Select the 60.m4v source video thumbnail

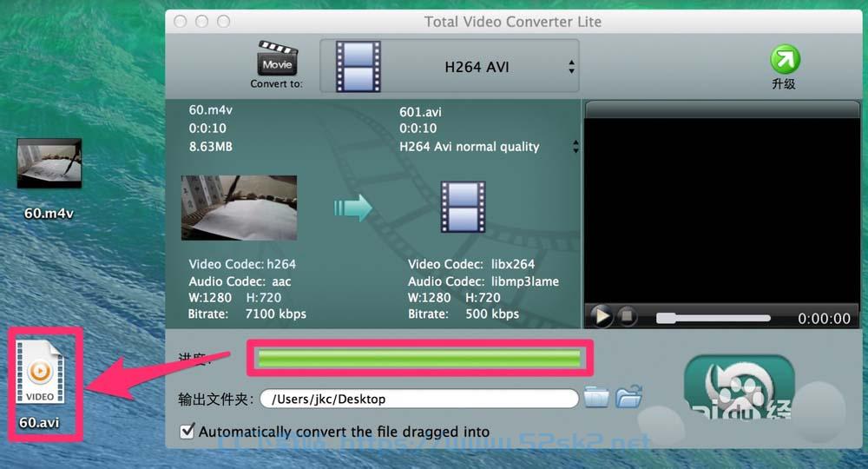[240, 208]
